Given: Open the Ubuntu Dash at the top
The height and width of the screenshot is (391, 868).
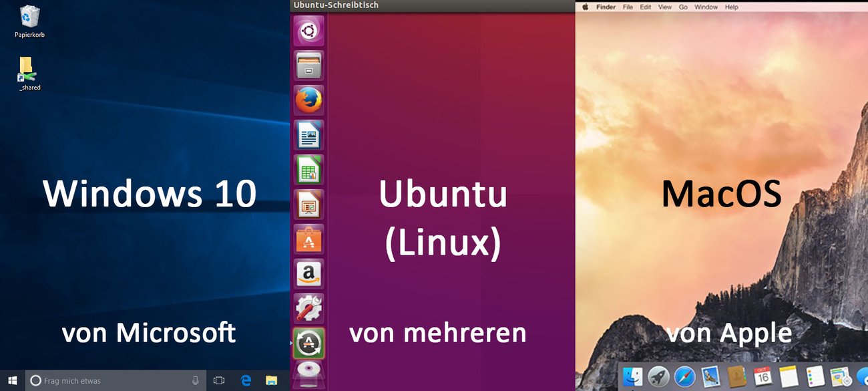Looking at the screenshot, I should pos(308,31).
